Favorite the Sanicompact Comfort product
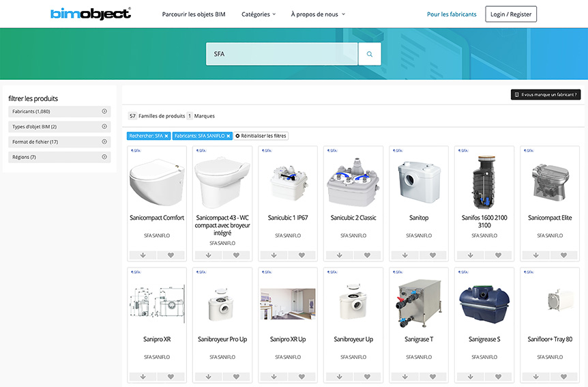This screenshot has width=588, height=387. coord(171,255)
